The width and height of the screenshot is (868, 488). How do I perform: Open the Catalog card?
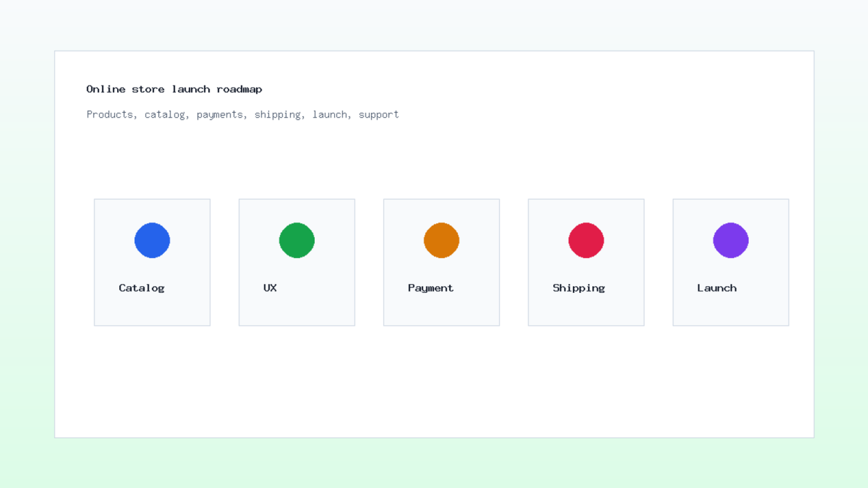point(152,262)
